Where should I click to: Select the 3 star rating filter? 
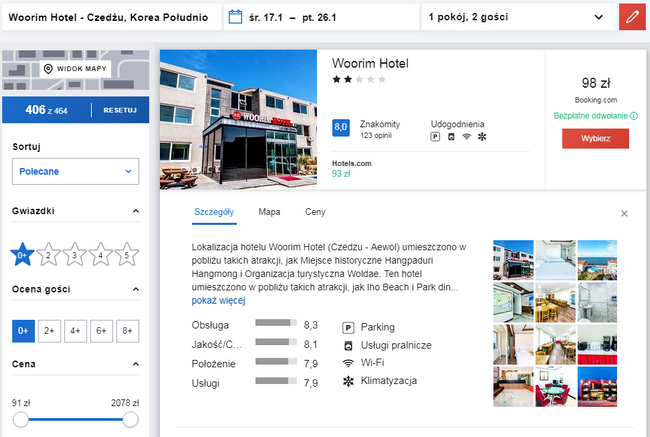pyautogui.click(x=75, y=255)
